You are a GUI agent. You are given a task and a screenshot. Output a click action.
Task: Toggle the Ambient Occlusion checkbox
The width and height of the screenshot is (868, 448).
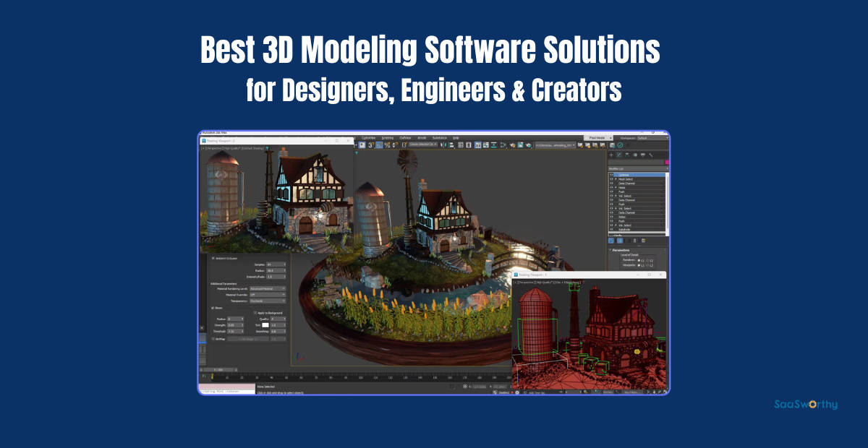click(213, 259)
